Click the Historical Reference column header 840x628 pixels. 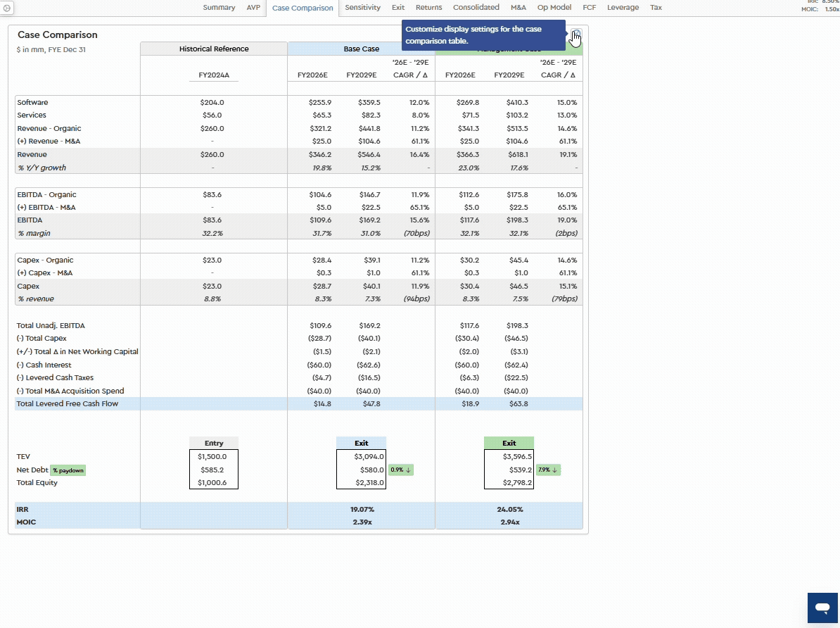click(x=214, y=49)
